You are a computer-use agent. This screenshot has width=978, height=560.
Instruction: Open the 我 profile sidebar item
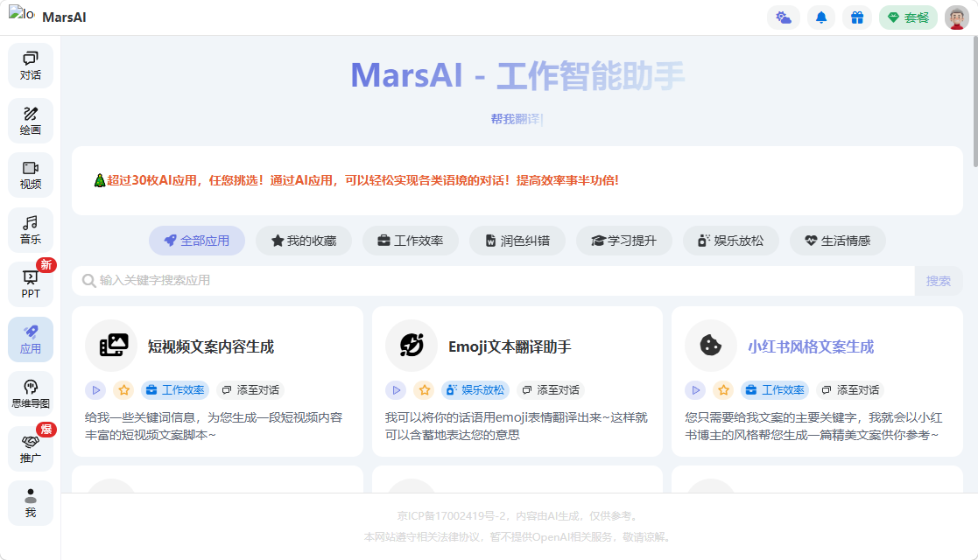[31, 503]
